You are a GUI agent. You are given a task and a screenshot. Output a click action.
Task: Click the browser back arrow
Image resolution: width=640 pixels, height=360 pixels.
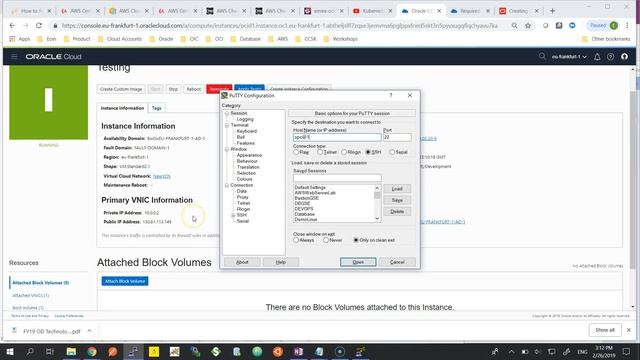coord(12,25)
